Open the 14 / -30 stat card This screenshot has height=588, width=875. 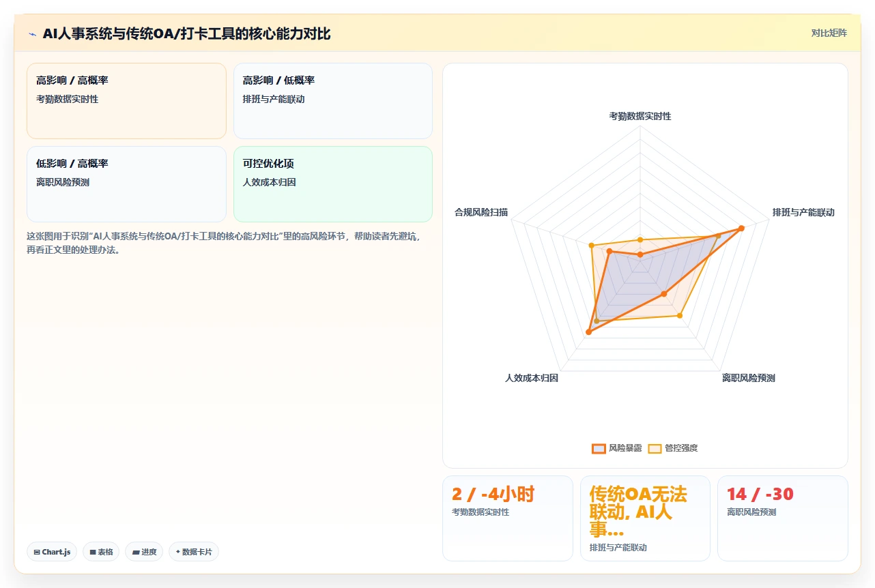782,518
